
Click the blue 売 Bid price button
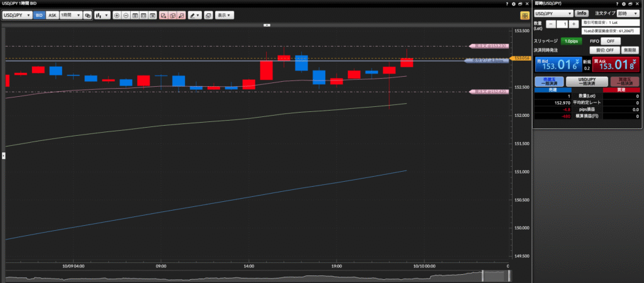click(558, 64)
